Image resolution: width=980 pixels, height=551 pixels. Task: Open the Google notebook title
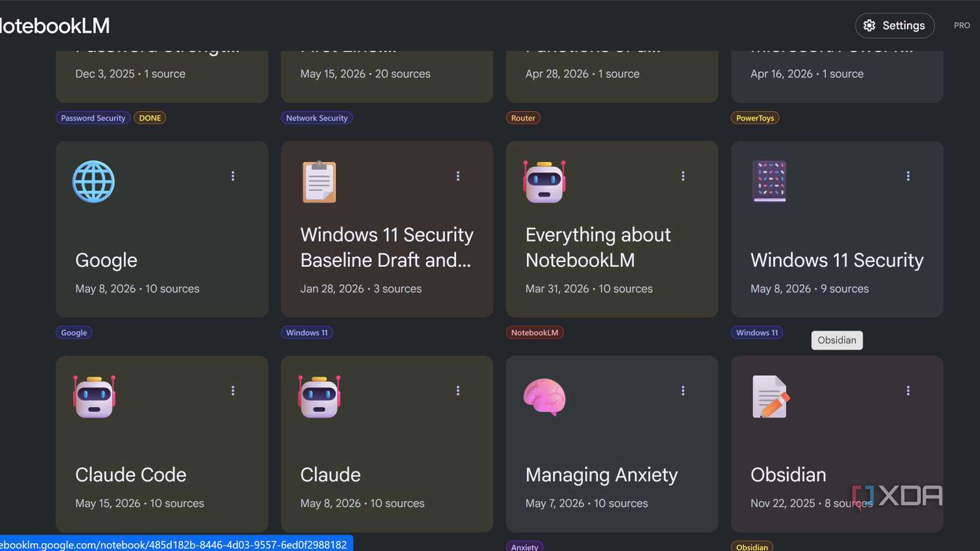[x=106, y=260]
